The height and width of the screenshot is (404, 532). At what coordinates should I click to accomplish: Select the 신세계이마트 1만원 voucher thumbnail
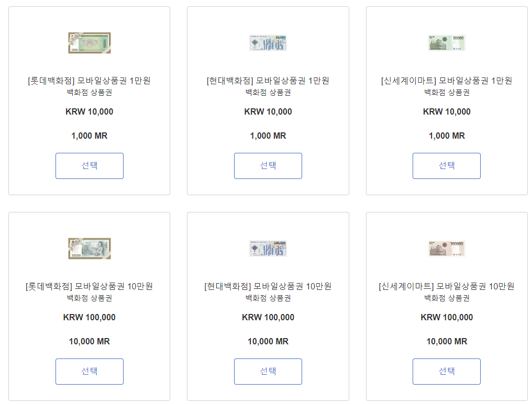pyautogui.click(x=446, y=43)
